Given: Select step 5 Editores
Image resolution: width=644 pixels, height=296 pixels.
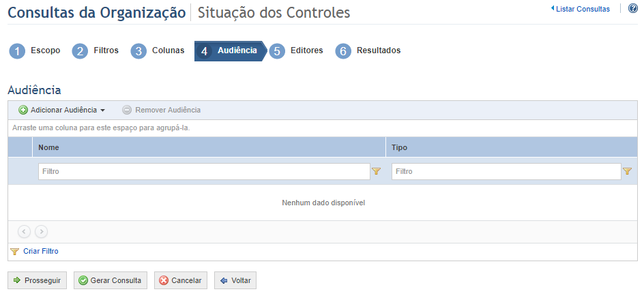Looking at the screenshot, I should [x=296, y=51].
